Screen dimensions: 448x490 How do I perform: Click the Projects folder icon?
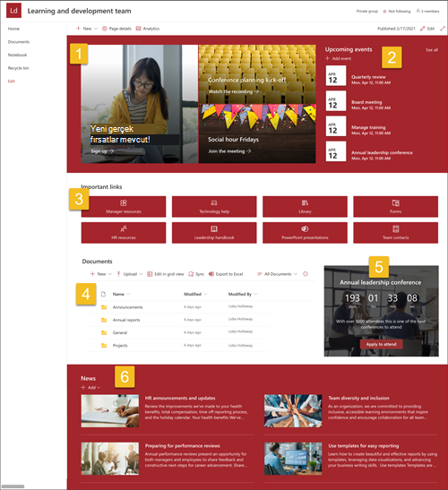[104, 345]
